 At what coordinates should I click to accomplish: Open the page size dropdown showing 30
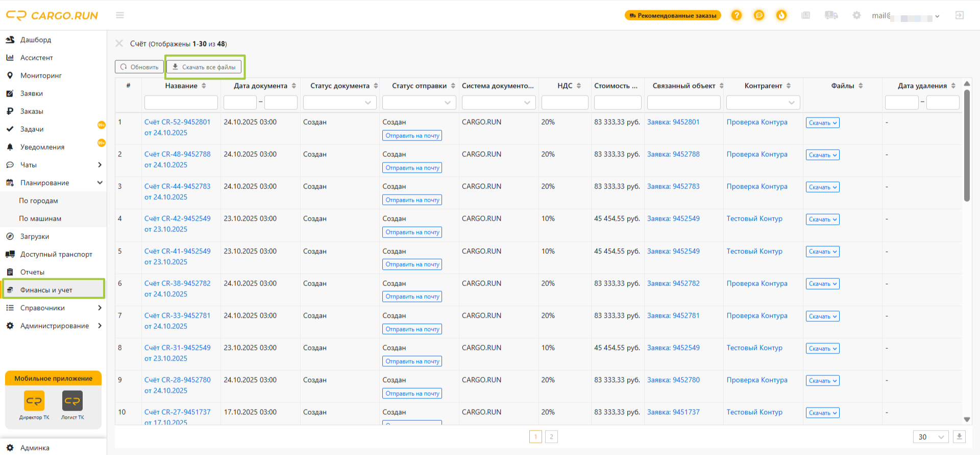point(931,437)
